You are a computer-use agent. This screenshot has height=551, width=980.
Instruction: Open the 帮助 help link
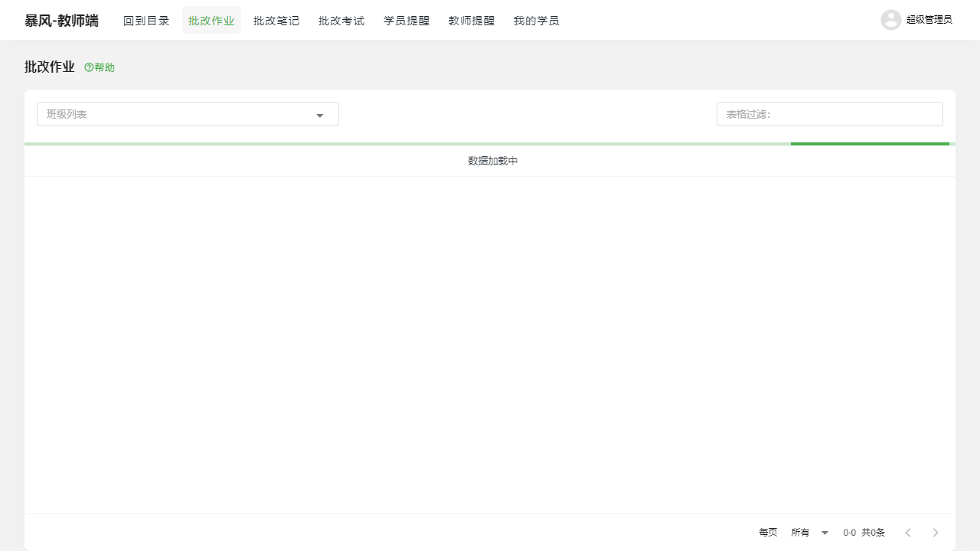tap(99, 67)
